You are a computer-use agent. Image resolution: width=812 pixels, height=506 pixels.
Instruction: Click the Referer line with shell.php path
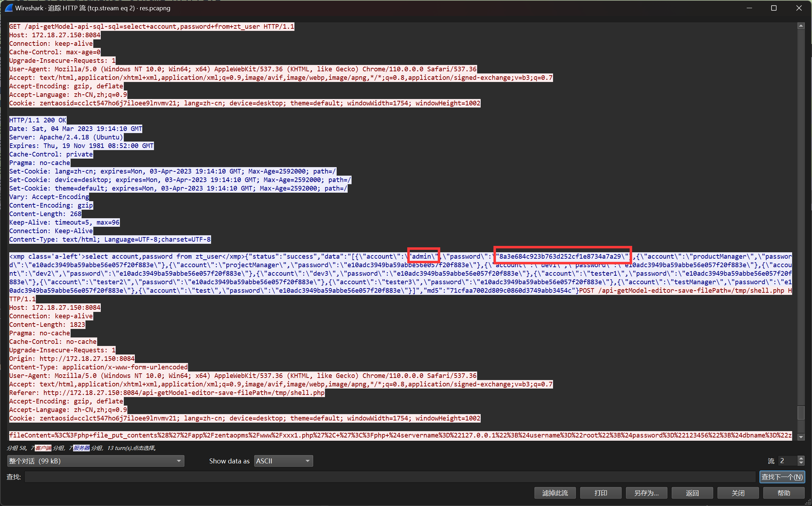(167, 393)
